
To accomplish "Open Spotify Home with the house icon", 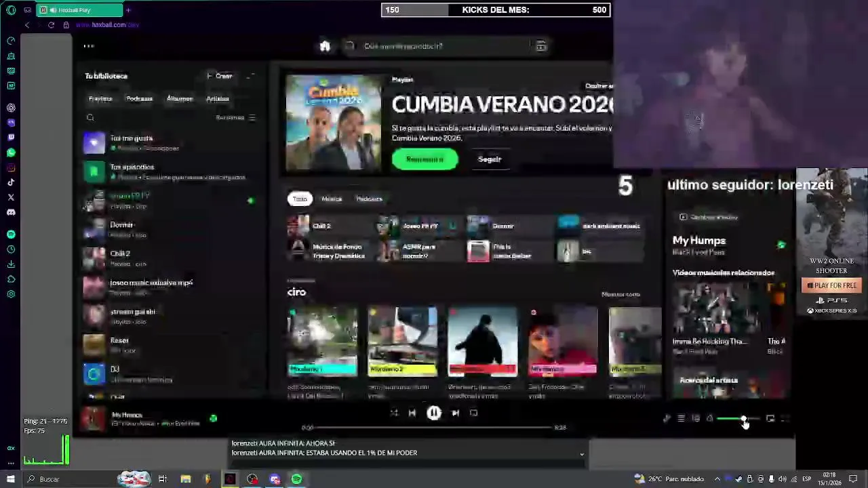I will pyautogui.click(x=325, y=46).
